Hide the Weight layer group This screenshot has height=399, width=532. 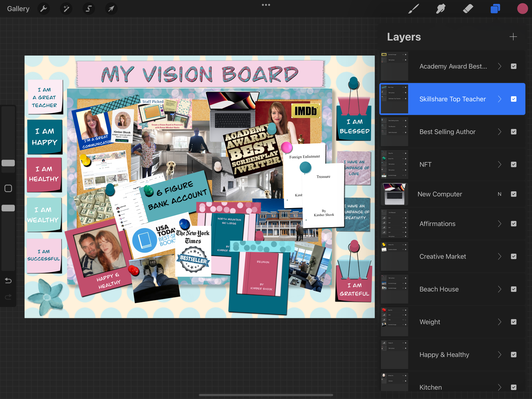pyautogui.click(x=514, y=322)
